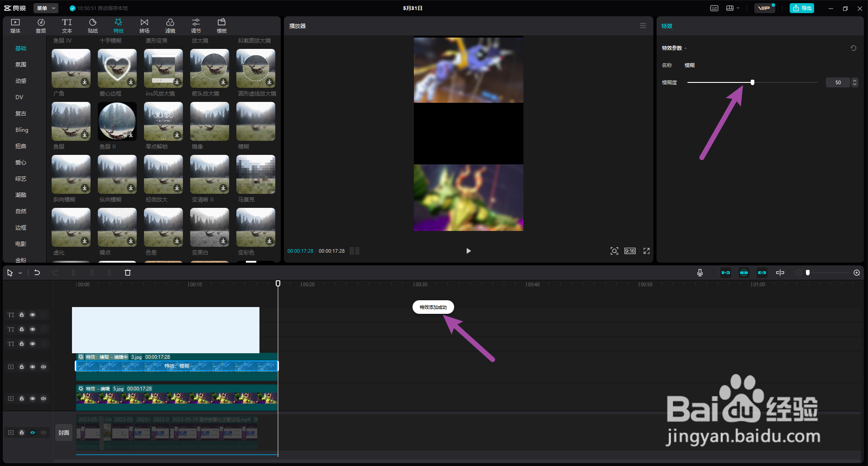Open the 调节 (Adjust) tab
Viewport: 868px width, 466px height.
tap(196, 26)
